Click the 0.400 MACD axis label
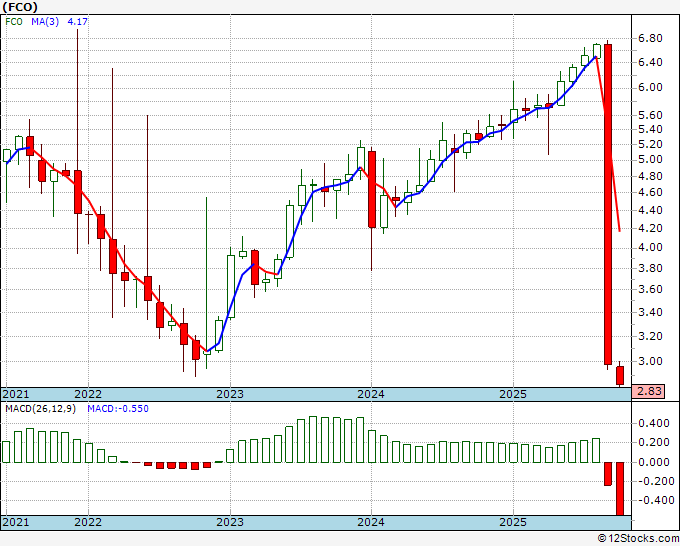Viewport: 680px width, 546px height. pyautogui.click(x=654, y=423)
